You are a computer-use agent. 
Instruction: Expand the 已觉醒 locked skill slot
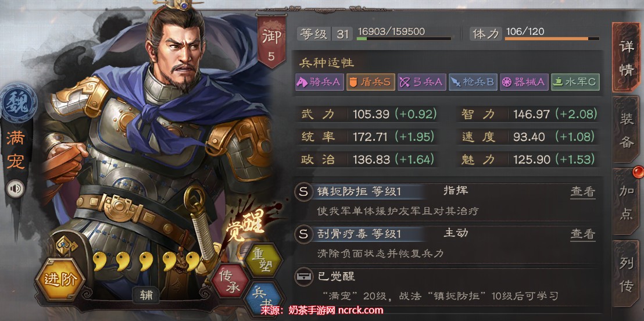pyautogui.click(x=446, y=286)
